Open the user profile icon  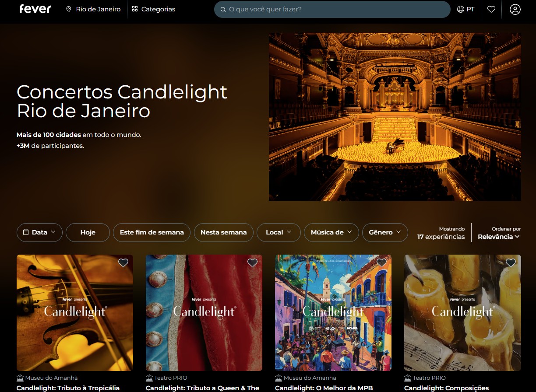click(515, 9)
